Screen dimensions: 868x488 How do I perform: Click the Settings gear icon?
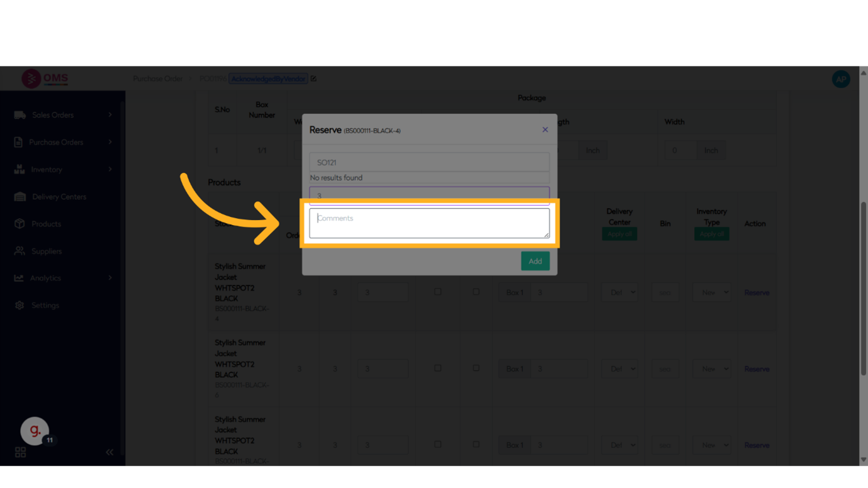(x=20, y=305)
